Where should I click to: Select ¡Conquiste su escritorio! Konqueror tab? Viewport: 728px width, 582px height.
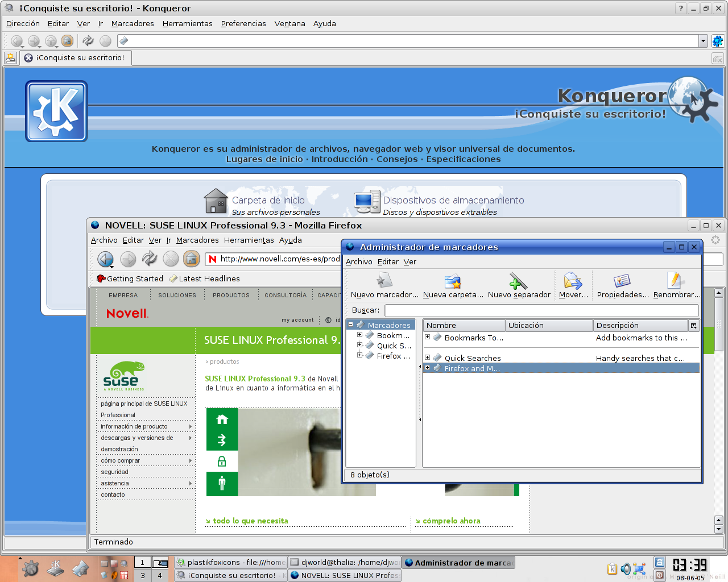coord(76,57)
